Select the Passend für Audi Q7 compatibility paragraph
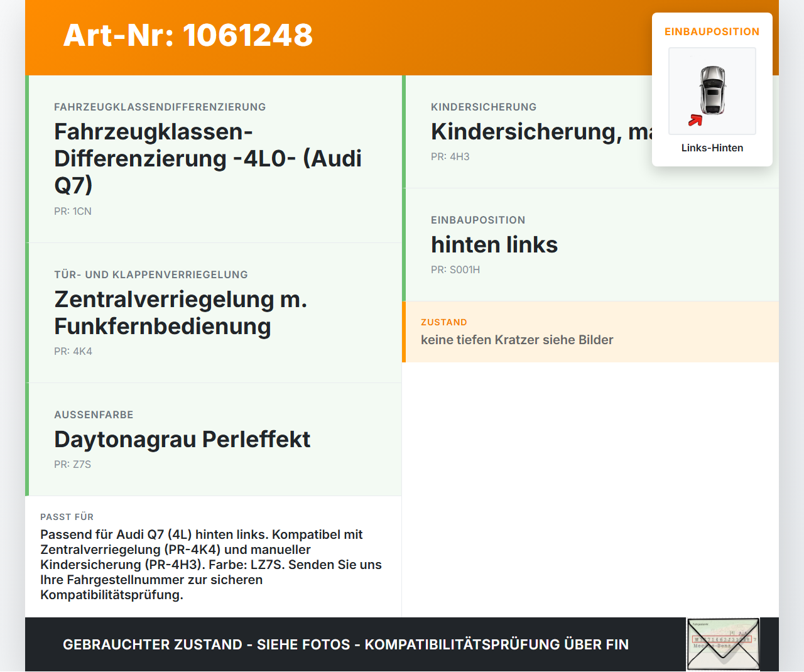 211,565
